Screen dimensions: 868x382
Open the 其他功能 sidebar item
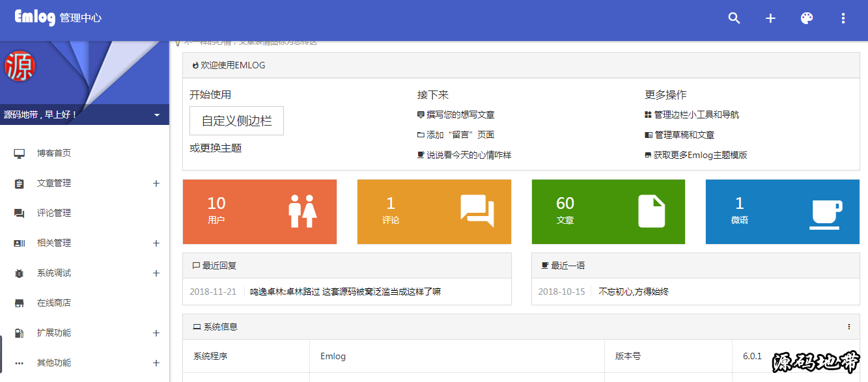click(54, 363)
